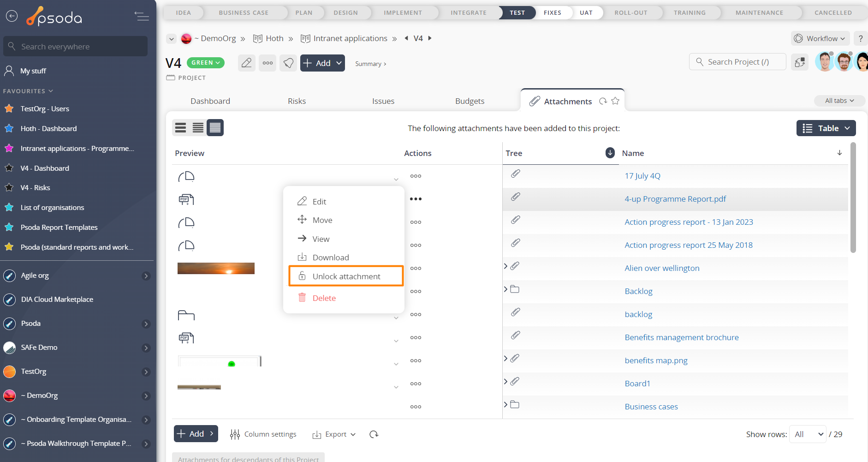
Task: Switch to the Dashboard tab
Action: (x=210, y=101)
